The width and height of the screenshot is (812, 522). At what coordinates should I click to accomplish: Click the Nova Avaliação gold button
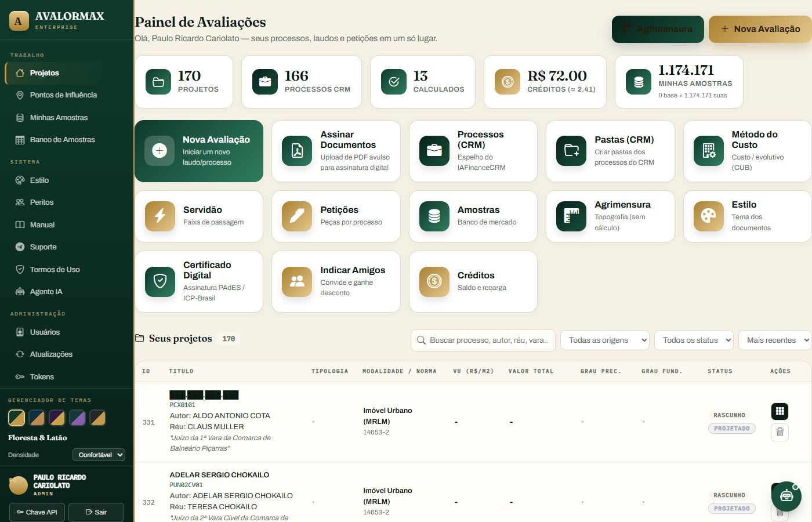pyautogui.click(x=760, y=29)
